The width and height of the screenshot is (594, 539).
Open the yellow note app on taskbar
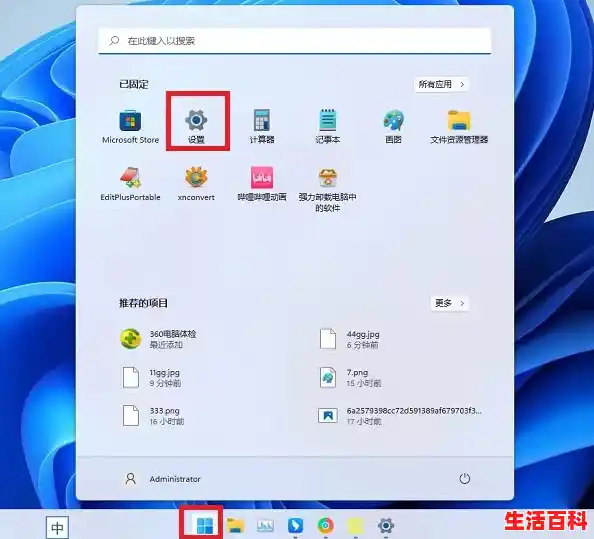click(355, 526)
